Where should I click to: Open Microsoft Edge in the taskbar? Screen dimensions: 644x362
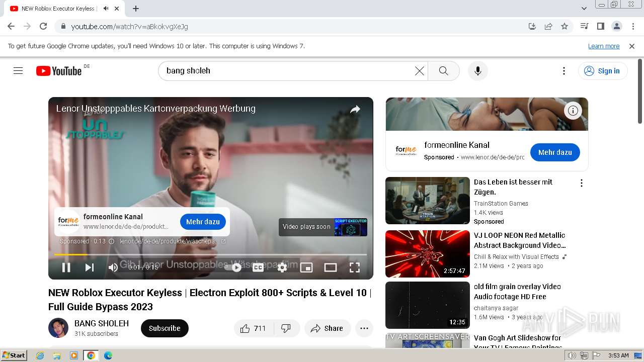[108, 355]
